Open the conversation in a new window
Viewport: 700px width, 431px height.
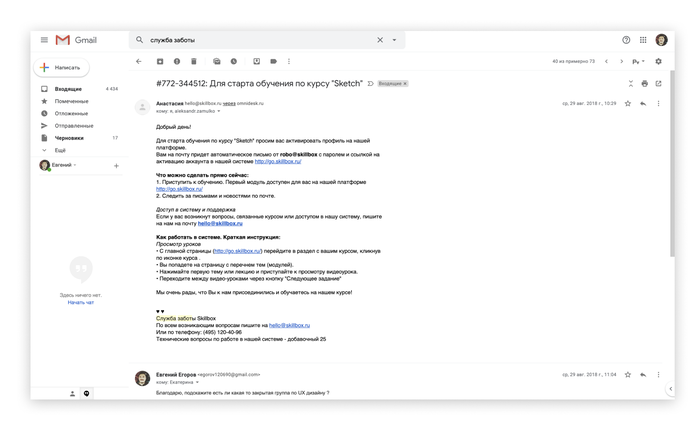658,84
